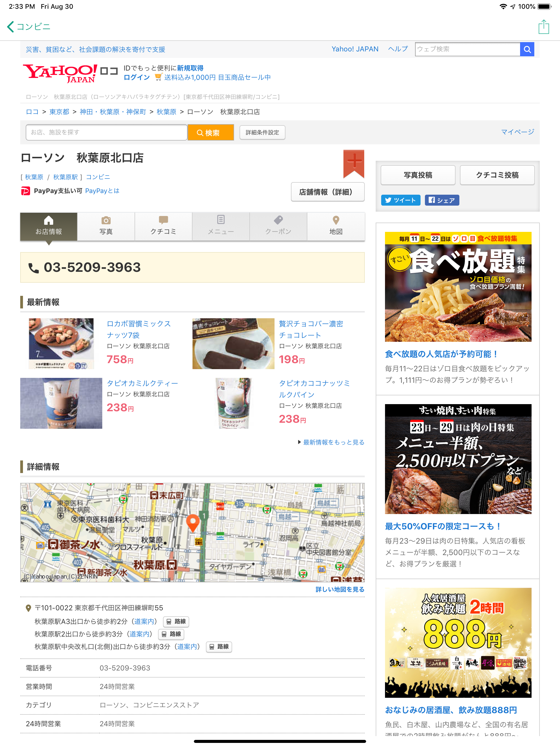Open the タピオカミルクティー product thumbnail

61,403
